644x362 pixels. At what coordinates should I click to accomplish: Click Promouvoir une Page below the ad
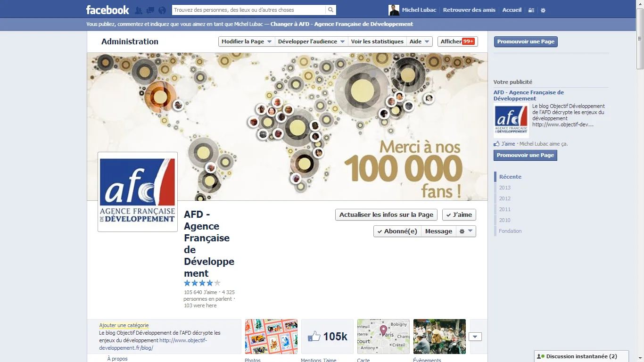click(x=525, y=155)
